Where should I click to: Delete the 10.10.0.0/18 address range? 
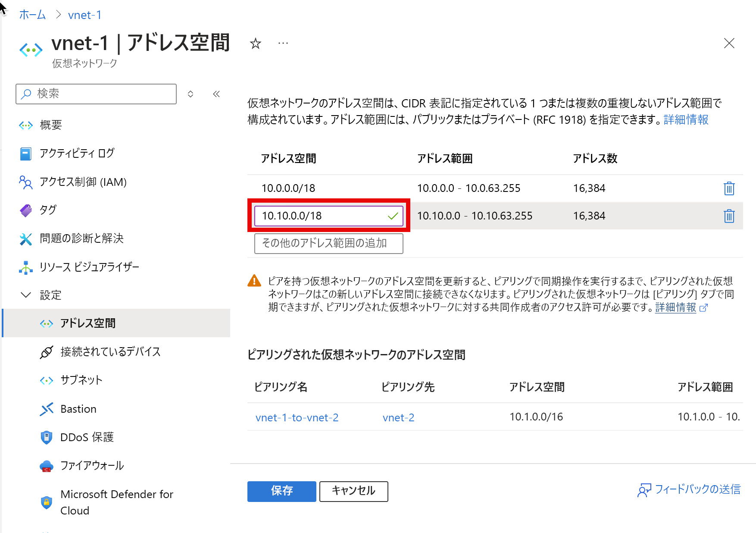coord(729,216)
